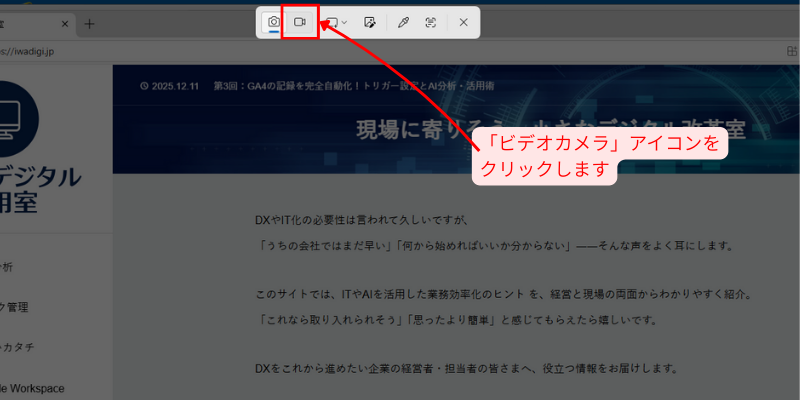Click the line starting DXをこれから進めたい企業
The image size is (800, 400).
tap(466, 368)
